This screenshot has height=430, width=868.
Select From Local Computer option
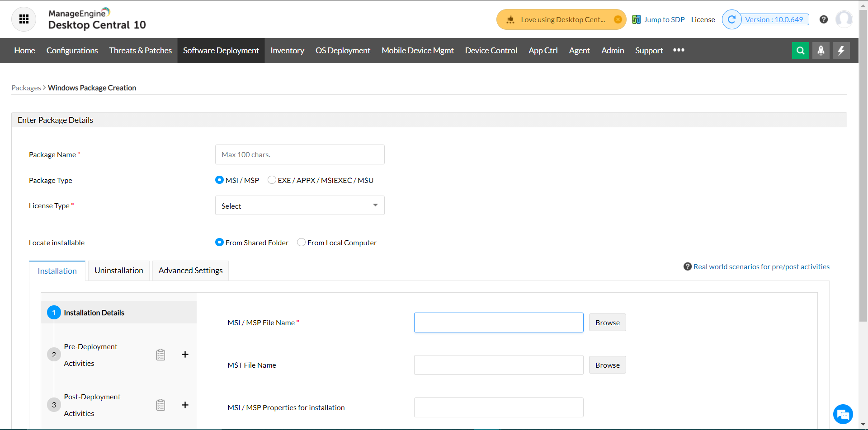click(301, 243)
